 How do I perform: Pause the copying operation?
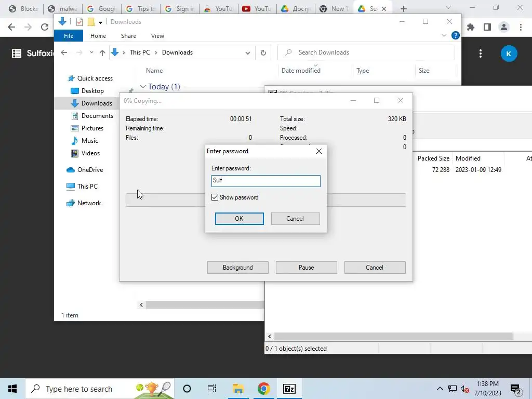pyautogui.click(x=307, y=268)
